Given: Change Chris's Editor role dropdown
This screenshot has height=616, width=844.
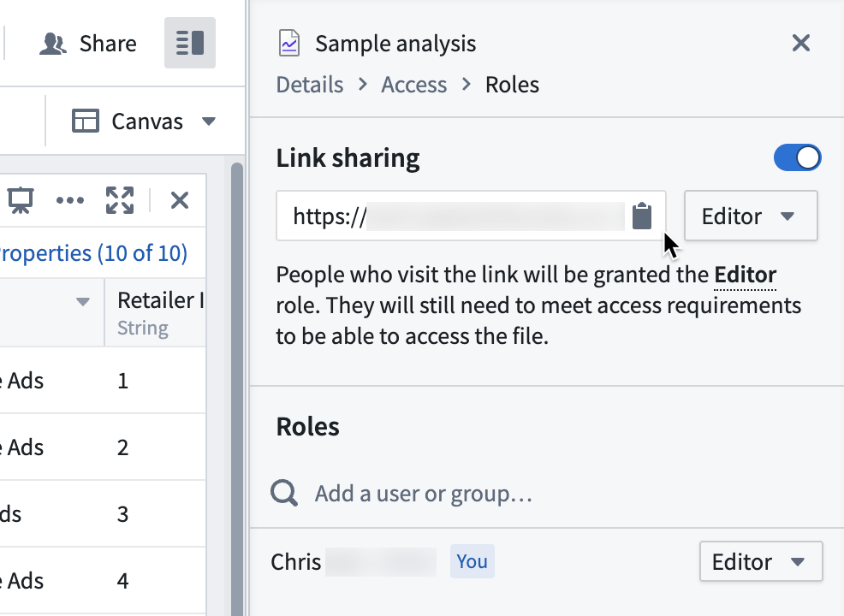Looking at the screenshot, I should pos(761,561).
